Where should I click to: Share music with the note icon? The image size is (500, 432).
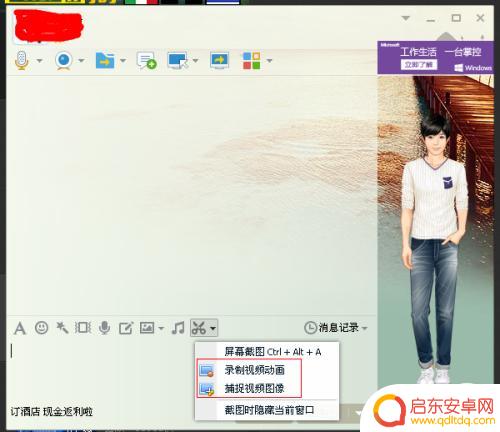[x=178, y=328]
